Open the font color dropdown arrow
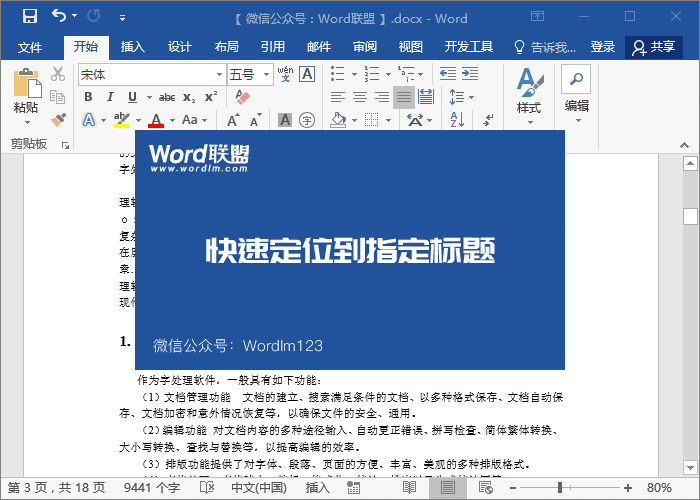 pos(172,120)
